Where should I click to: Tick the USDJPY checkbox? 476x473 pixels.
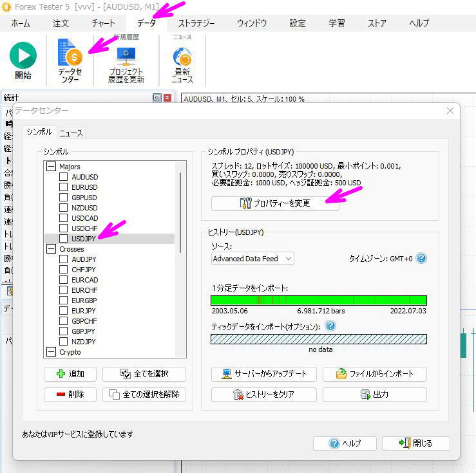point(64,238)
